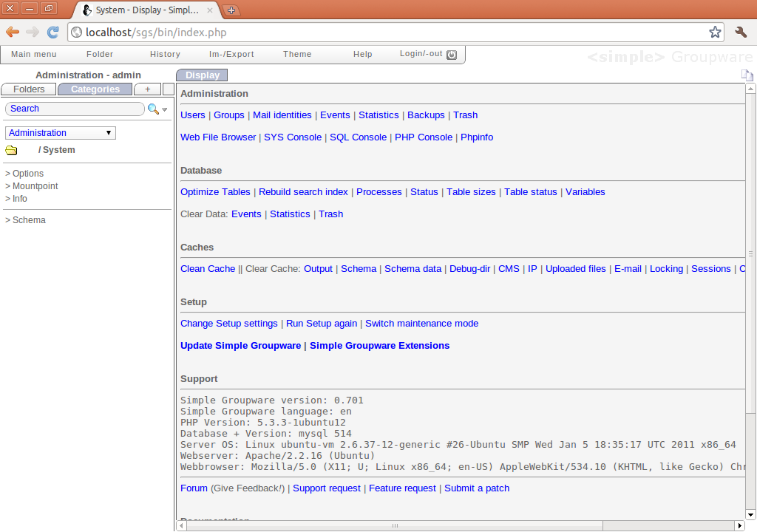The image size is (757, 532).
Task: Open the Im-/Export menu
Action: point(231,54)
